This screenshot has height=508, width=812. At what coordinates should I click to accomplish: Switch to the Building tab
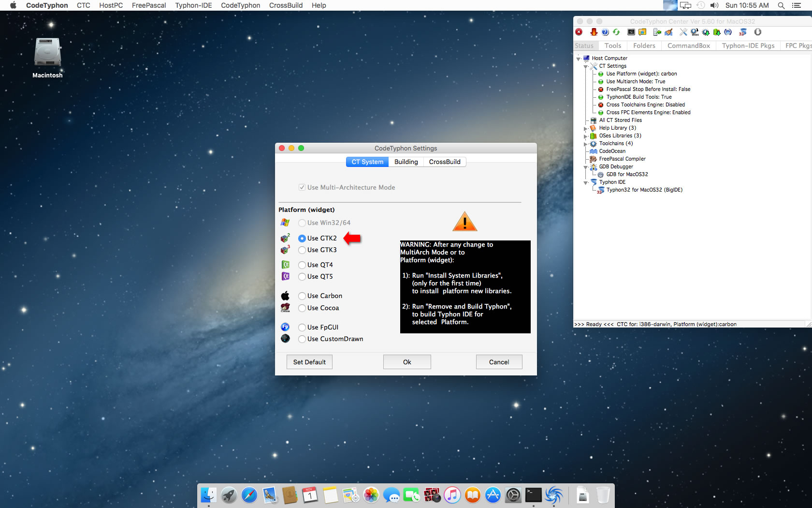pyautogui.click(x=406, y=162)
